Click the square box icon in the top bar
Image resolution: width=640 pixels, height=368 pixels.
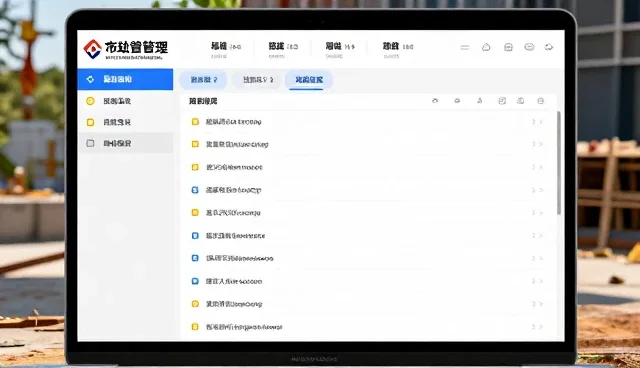point(508,47)
